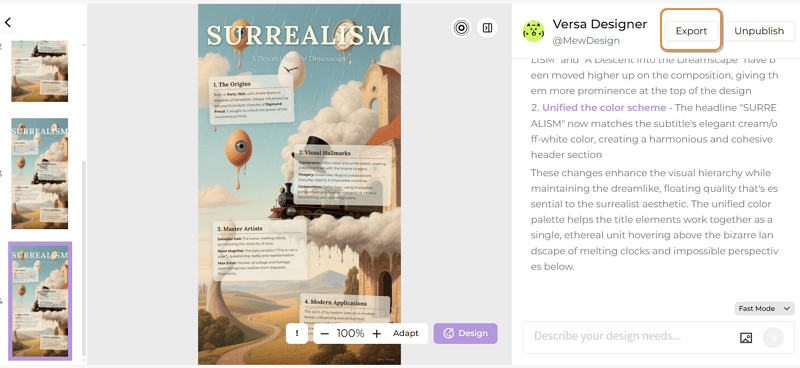Go back using the left chevron arrow
The height and width of the screenshot is (368, 800).
pyautogui.click(x=8, y=22)
